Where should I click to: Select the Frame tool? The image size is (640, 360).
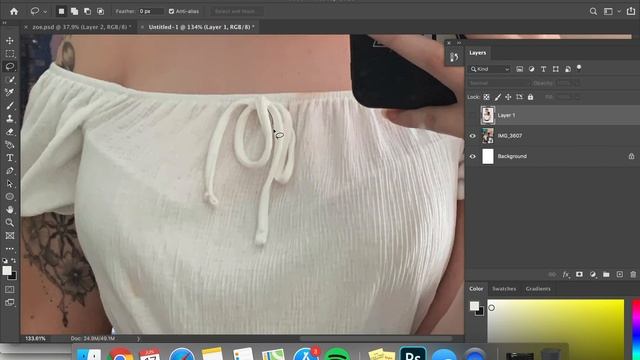[x=10, y=236]
